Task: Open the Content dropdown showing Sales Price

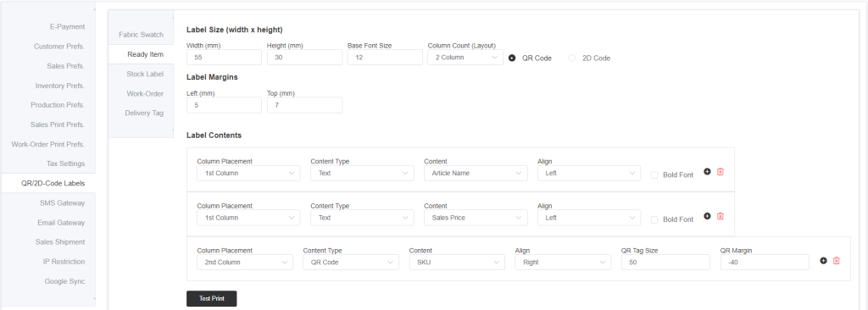Action: pos(476,218)
